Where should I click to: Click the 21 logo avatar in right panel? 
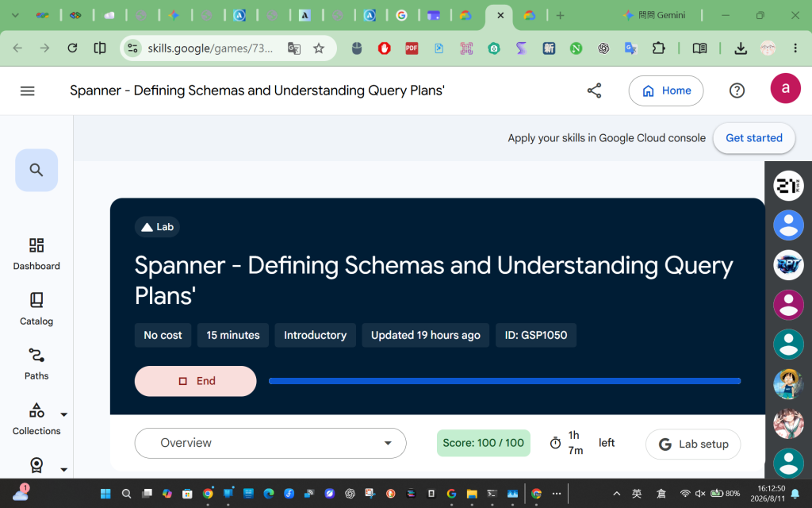(x=788, y=186)
